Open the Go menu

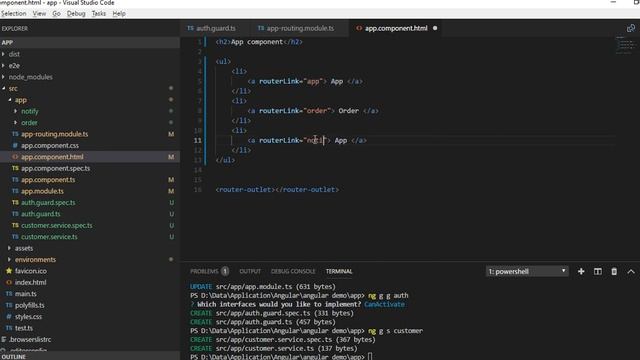[x=56, y=13]
